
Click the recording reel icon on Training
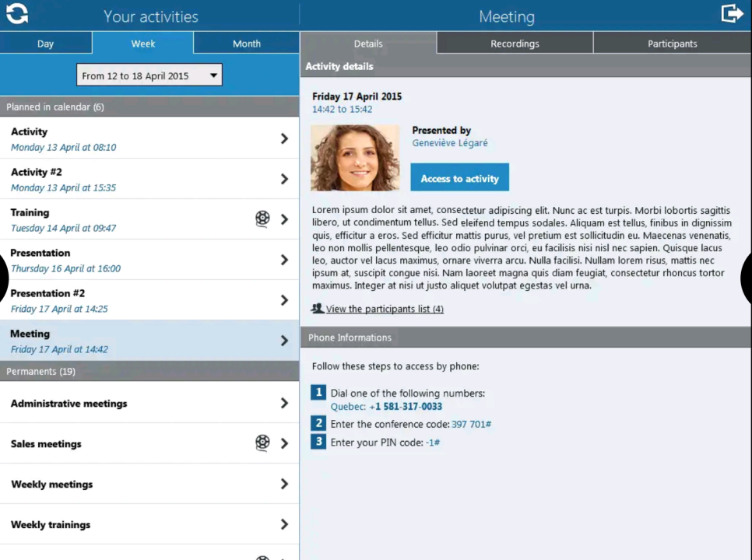point(262,219)
